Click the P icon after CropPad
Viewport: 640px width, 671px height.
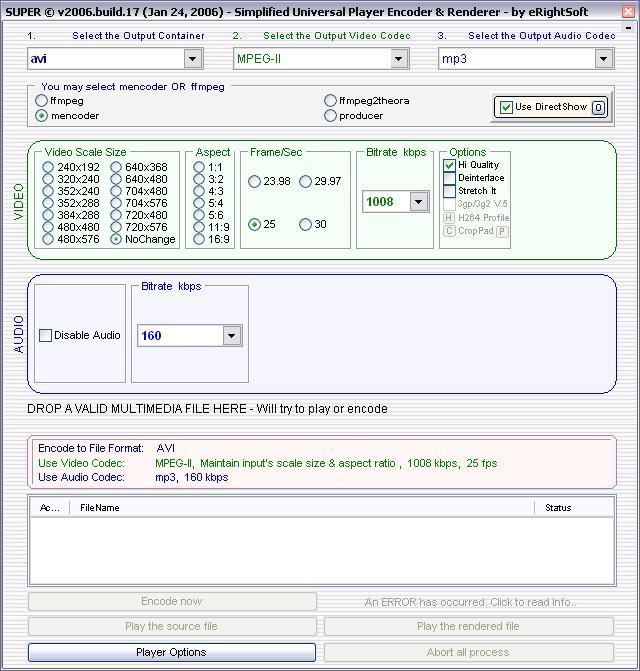502,232
